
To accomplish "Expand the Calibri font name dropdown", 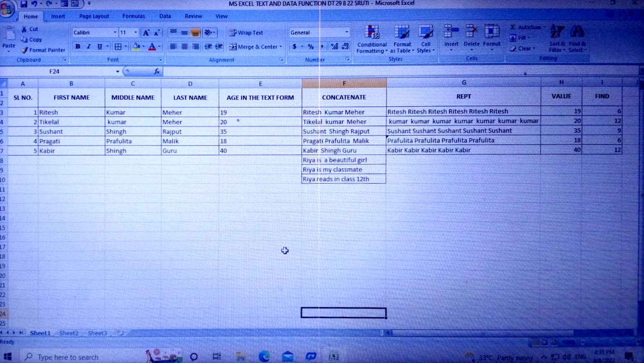I will [x=115, y=33].
